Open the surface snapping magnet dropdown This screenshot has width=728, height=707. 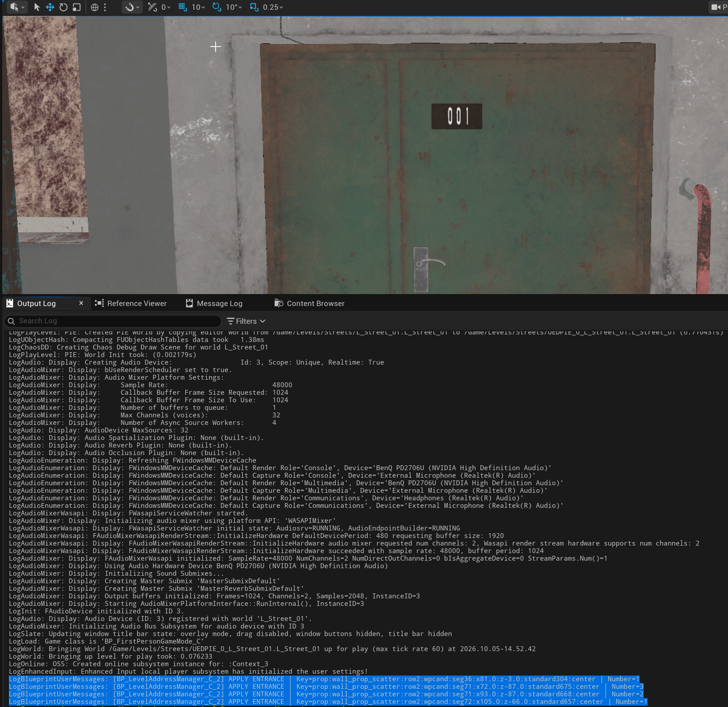click(x=132, y=7)
